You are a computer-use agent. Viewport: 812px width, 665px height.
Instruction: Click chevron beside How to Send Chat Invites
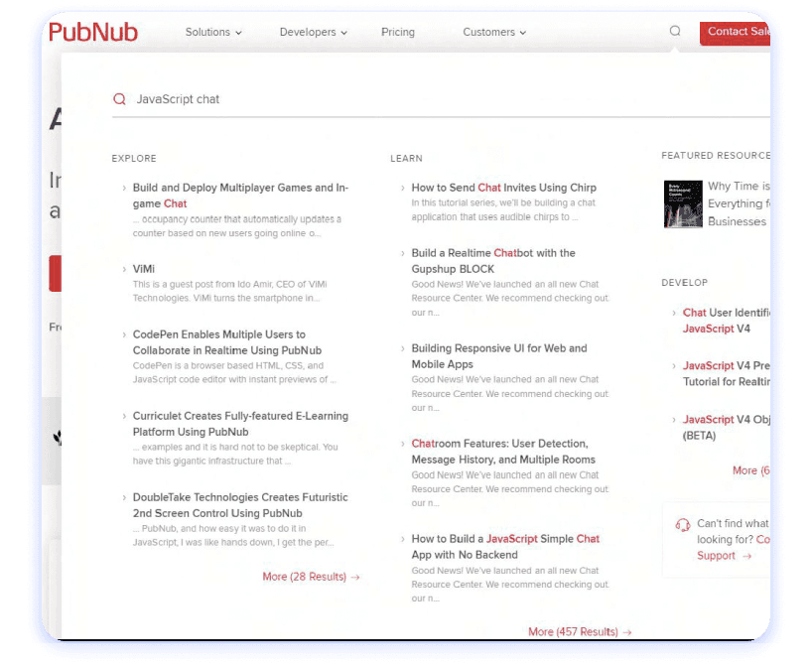[x=403, y=188]
